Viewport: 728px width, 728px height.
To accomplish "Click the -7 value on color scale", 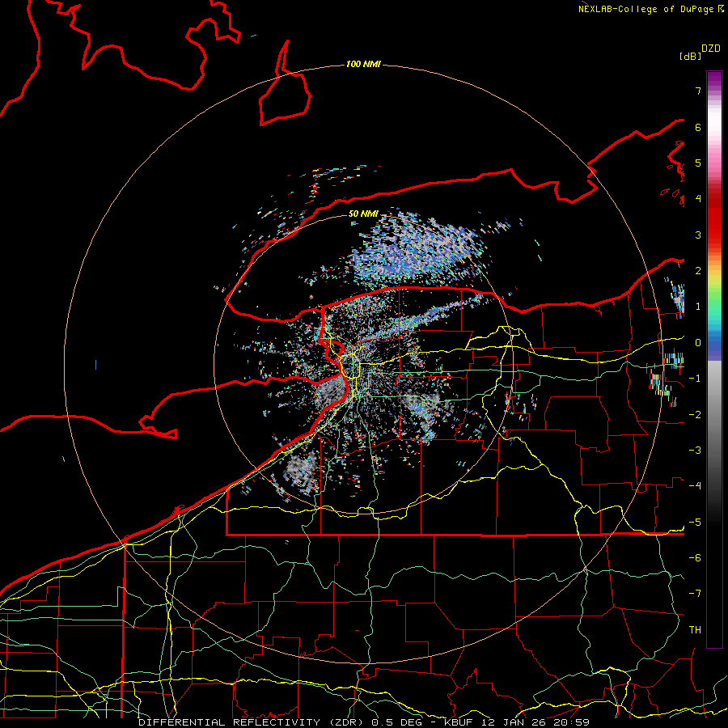I will pos(695,594).
